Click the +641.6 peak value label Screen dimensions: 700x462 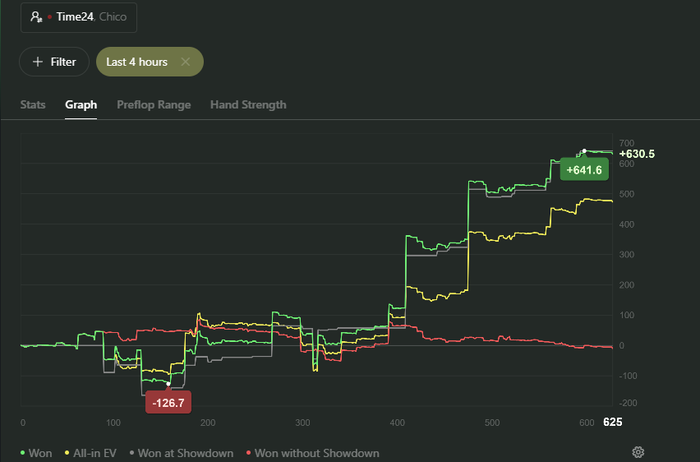tap(584, 170)
